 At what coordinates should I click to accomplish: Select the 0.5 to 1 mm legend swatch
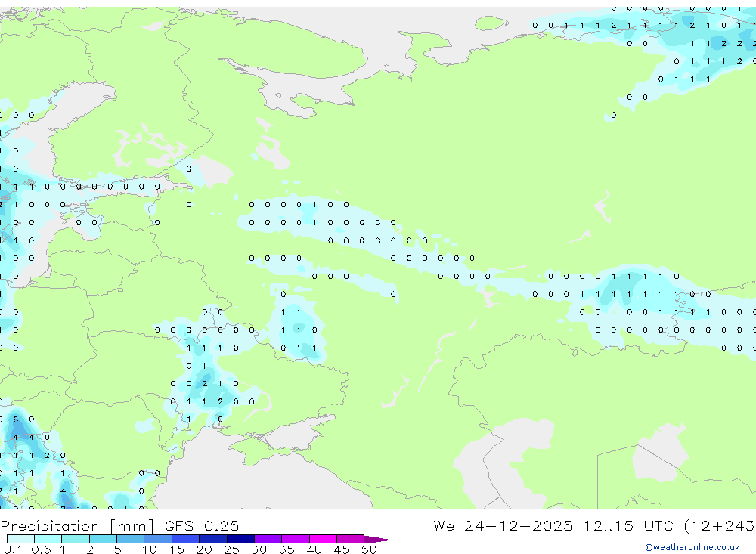tap(48, 539)
